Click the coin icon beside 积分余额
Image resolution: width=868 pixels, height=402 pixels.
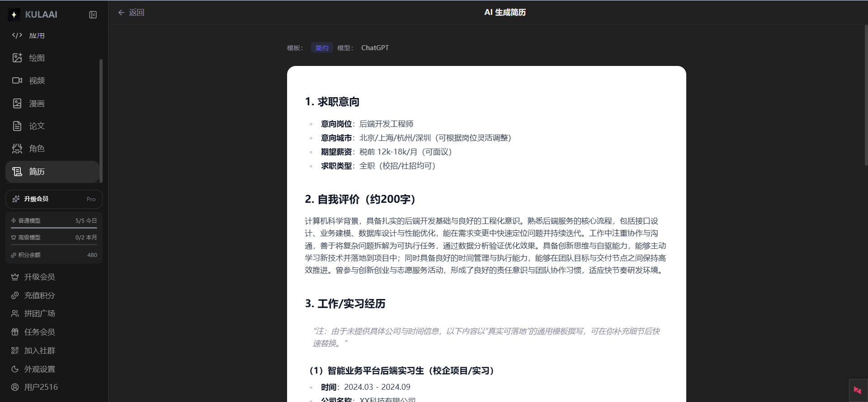click(x=14, y=255)
